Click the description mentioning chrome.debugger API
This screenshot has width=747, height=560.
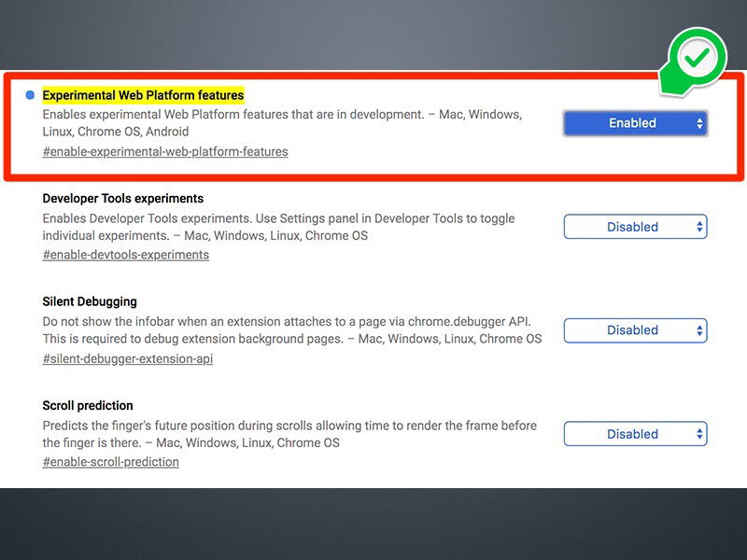pos(292,330)
